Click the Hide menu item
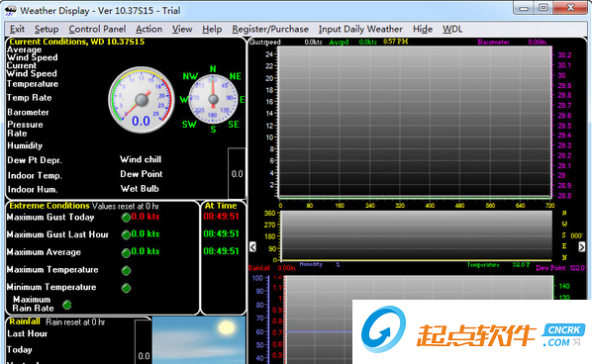Image resolution: width=592 pixels, height=364 pixels. coord(423,29)
